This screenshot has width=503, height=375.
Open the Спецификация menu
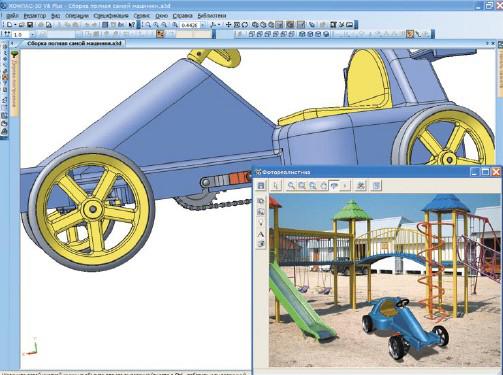(111, 16)
